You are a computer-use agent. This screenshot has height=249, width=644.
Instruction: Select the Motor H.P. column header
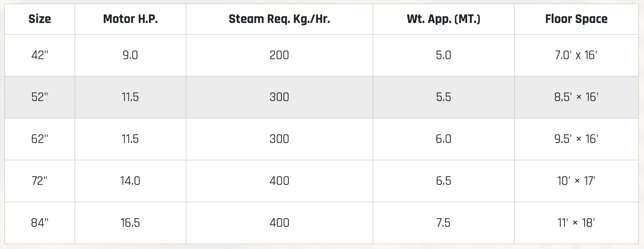130,19
